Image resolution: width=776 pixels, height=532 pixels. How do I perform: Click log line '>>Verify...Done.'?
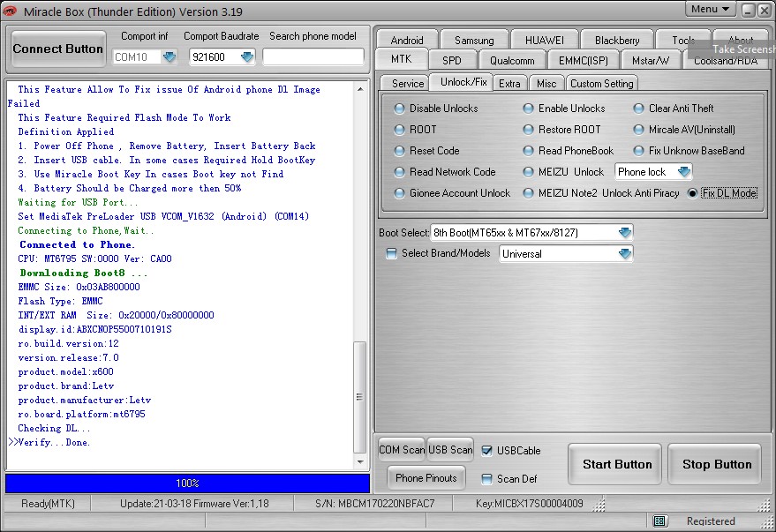click(49, 443)
